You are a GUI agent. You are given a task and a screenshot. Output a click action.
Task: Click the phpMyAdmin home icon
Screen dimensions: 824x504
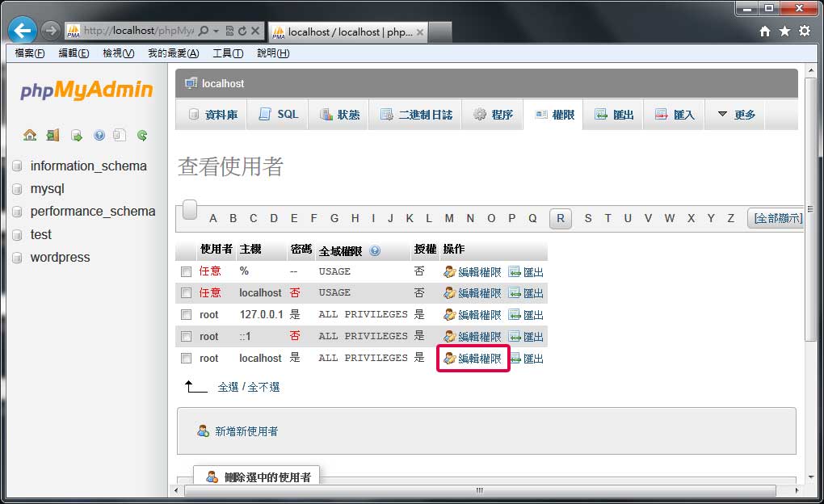pos(30,135)
